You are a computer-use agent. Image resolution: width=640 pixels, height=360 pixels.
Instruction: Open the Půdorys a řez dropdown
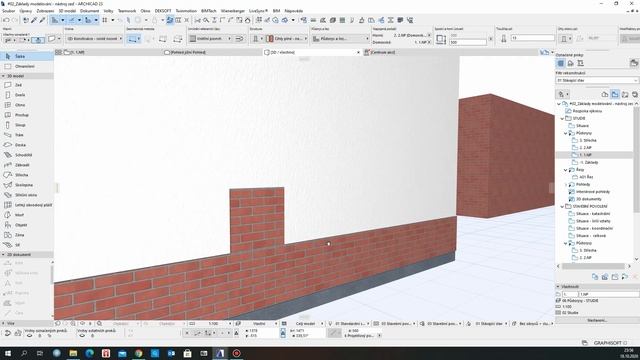341,38
